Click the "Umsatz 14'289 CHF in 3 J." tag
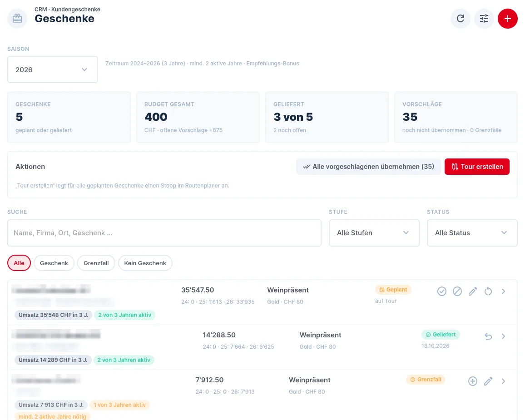This screenshot has width=530, height=420. pyautogui.click(x=53, y=360)
